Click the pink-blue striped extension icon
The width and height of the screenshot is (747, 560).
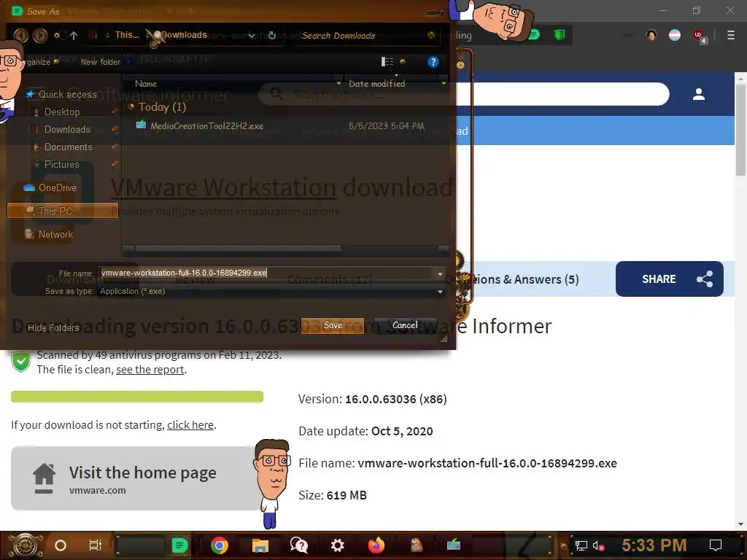point(675,35)
